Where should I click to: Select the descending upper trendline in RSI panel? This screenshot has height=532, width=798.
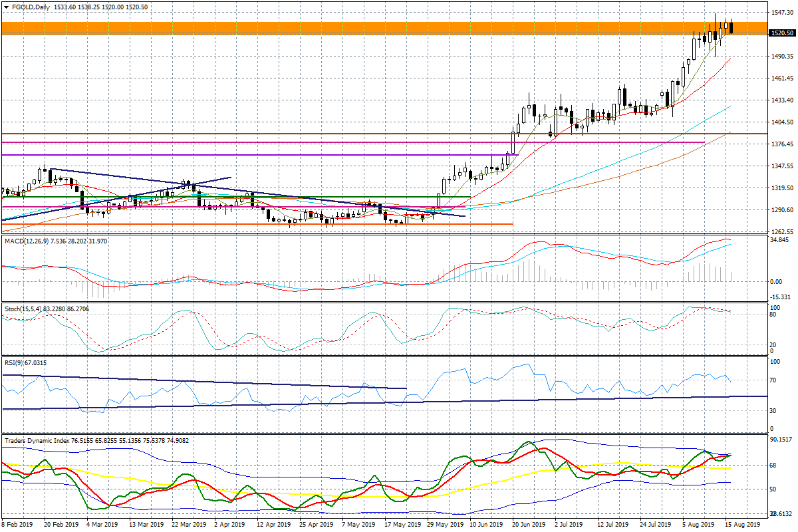199,382
